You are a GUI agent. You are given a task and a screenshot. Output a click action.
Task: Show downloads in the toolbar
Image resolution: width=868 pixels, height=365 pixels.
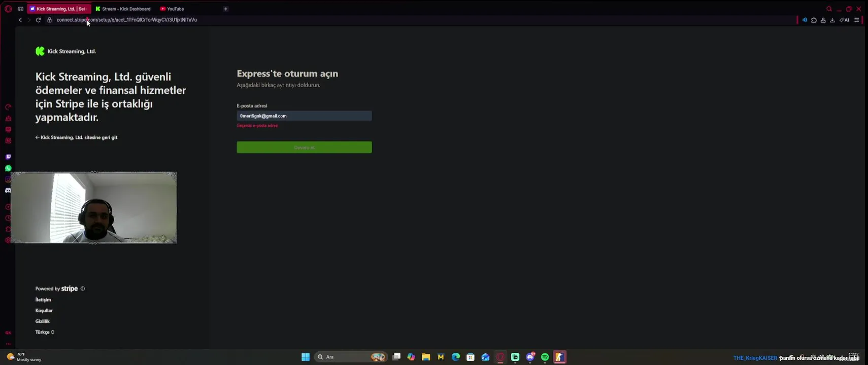click(832, 20)
